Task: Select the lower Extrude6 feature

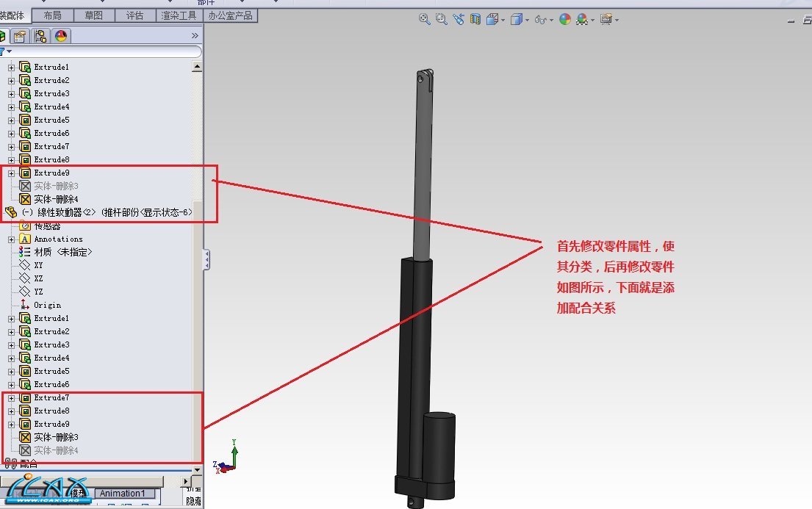Action: (x=51, y=384)
